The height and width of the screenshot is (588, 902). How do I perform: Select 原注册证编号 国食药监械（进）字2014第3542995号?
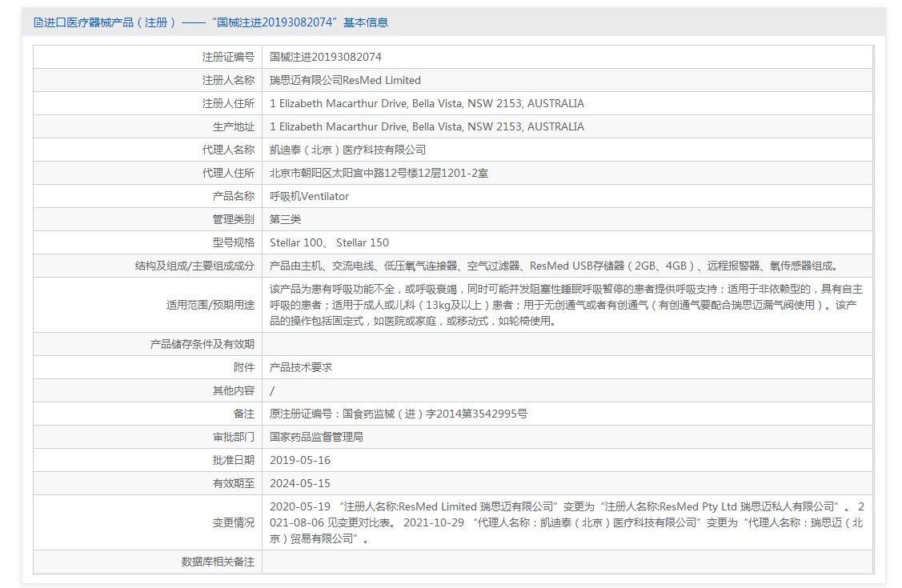[x=399, y=414]
